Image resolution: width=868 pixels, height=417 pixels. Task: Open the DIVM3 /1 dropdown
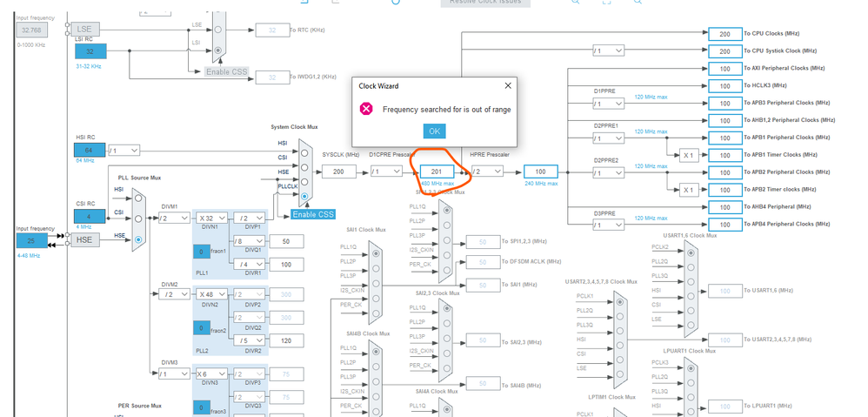[174, 373]
